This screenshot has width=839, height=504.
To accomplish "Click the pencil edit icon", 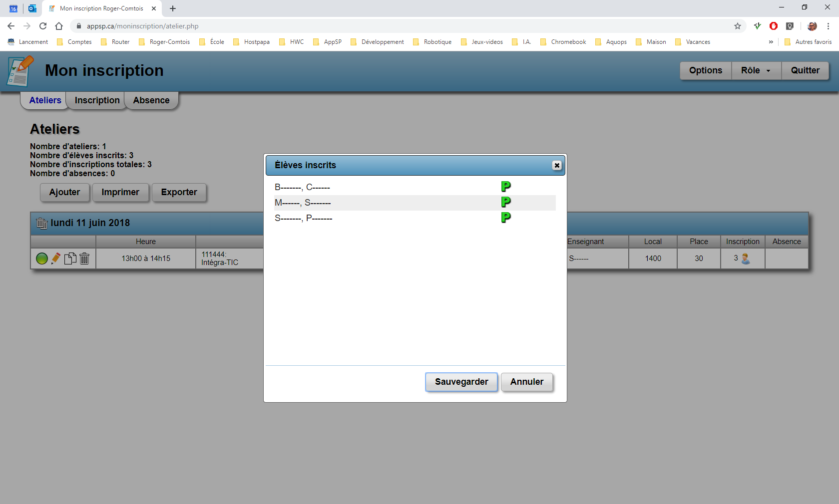I will (56, 258).
